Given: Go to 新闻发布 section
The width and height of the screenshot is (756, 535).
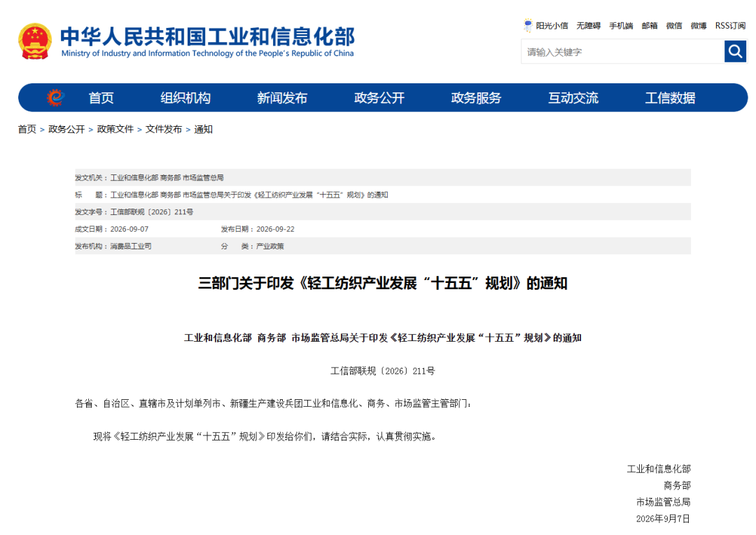Looking at the screenshot, I should 282,98.
